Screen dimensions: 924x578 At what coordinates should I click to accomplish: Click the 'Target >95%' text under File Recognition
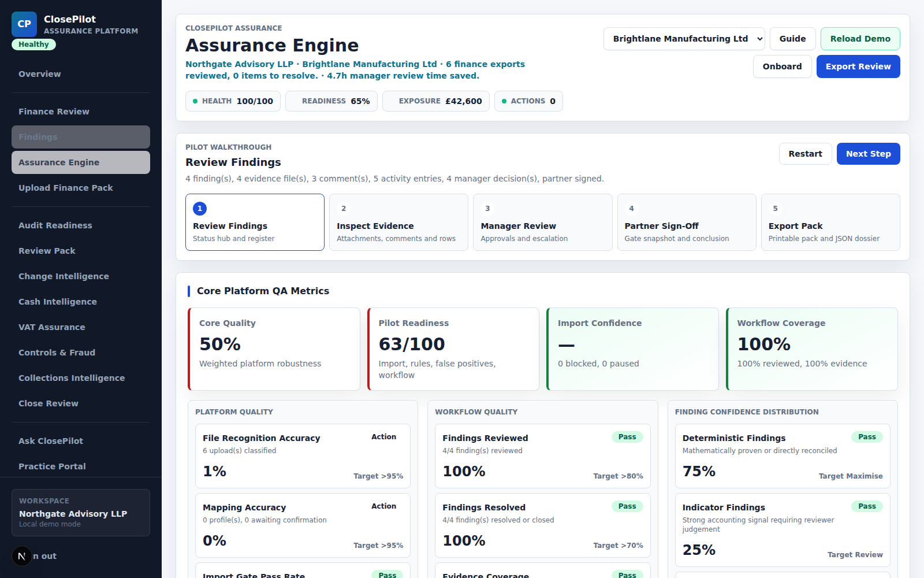378,476
